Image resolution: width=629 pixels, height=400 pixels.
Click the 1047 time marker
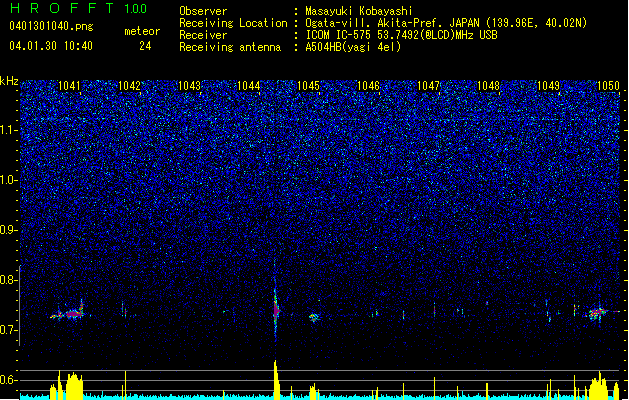[x=428, y=85]
